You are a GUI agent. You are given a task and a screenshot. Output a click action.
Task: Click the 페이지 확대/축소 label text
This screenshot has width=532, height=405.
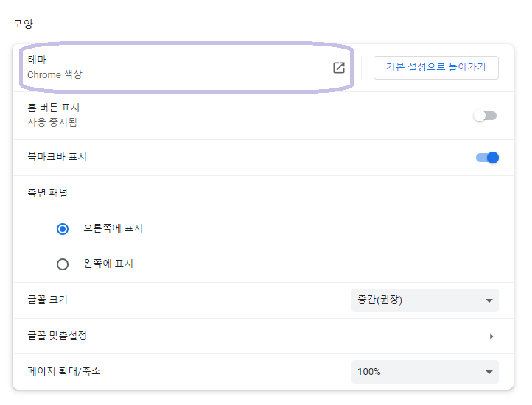coord(64,371)
